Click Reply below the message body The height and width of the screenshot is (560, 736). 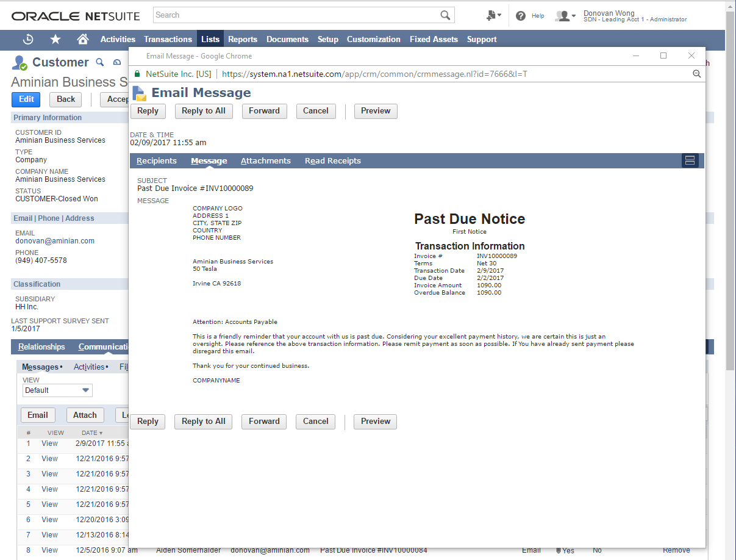coord(148,422)
